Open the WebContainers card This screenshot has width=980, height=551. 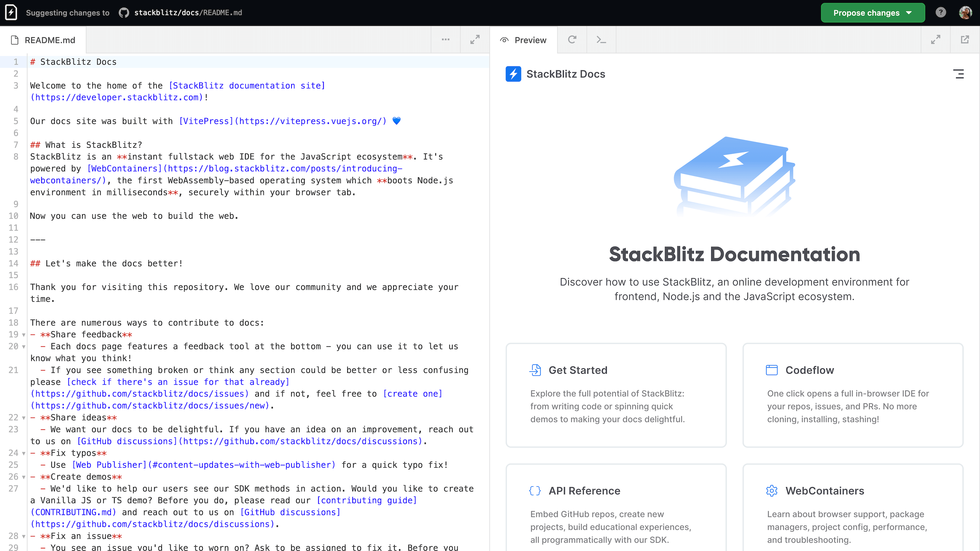(x=853, y=507)
